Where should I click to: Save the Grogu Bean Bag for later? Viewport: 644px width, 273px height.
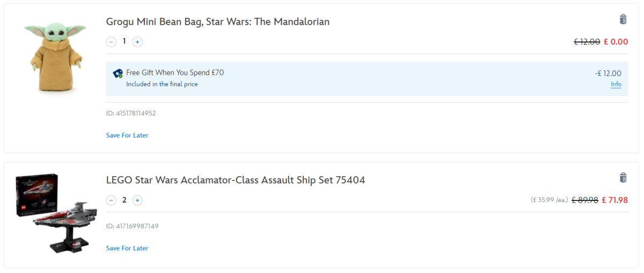tap(127, 135)
